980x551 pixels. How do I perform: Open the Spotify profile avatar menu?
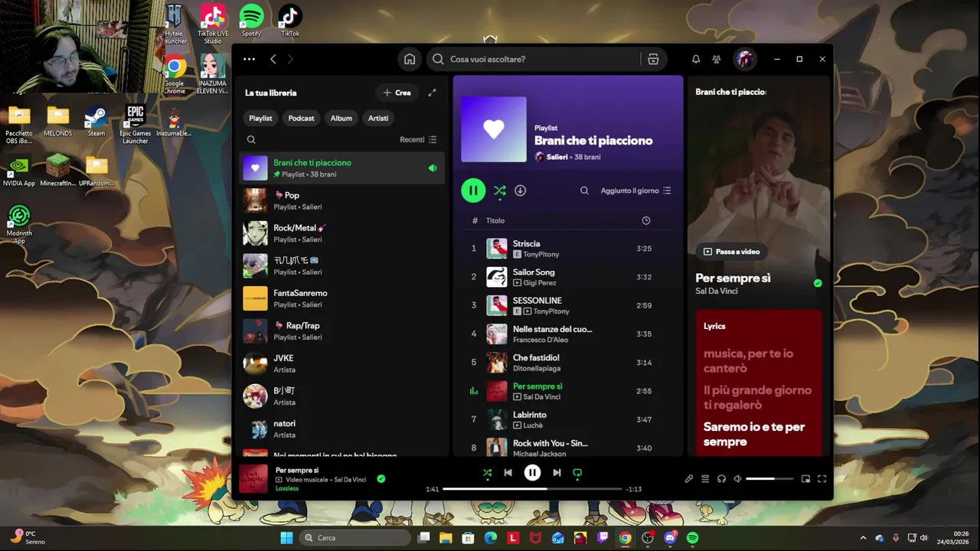point(744,59)
